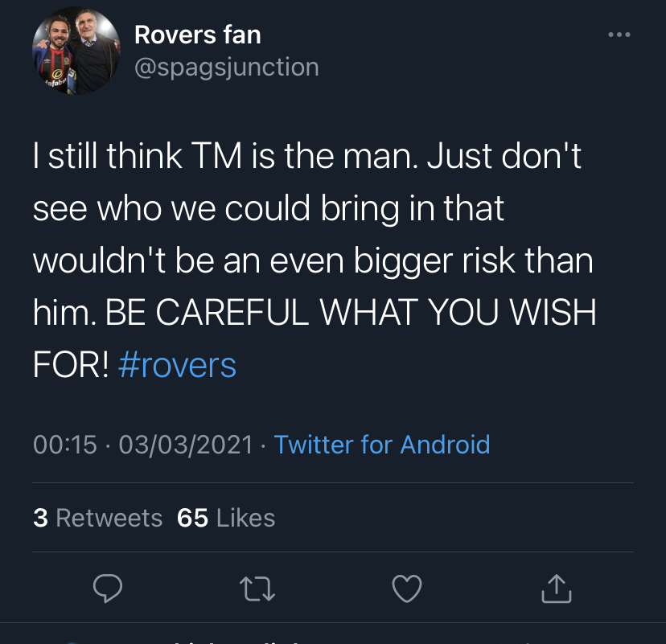Click the "Rovers fan" display name
The height and width of the screenshot is (644, 666).
197,35
